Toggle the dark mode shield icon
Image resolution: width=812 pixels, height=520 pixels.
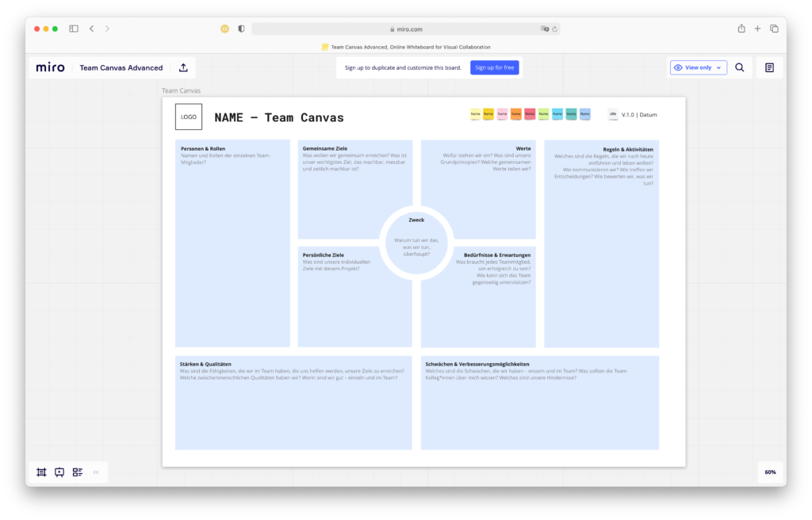241,28
